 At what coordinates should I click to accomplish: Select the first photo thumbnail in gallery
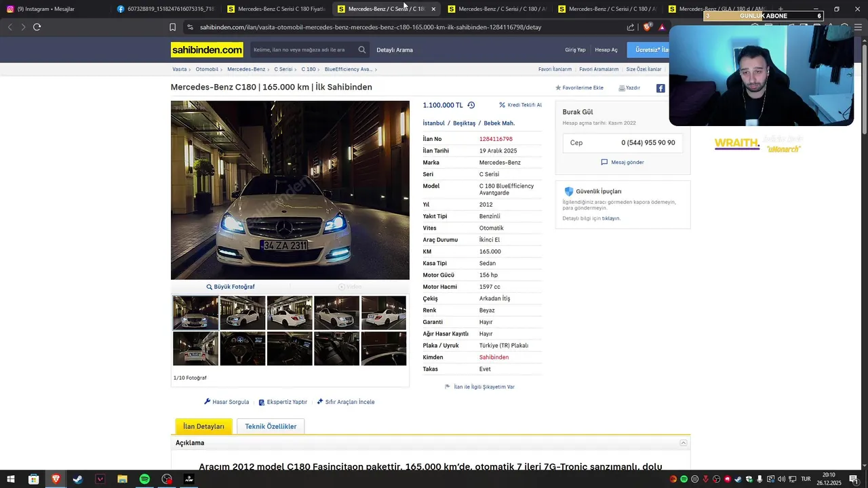pyautogui.click(x=195, y=313)
